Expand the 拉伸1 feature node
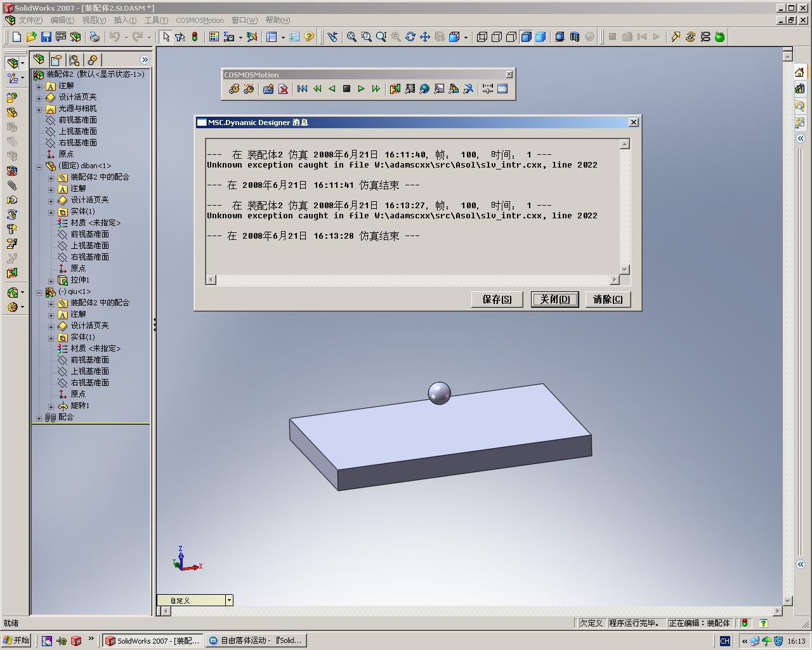Screen dimensions: 812x650 [51, 281]
